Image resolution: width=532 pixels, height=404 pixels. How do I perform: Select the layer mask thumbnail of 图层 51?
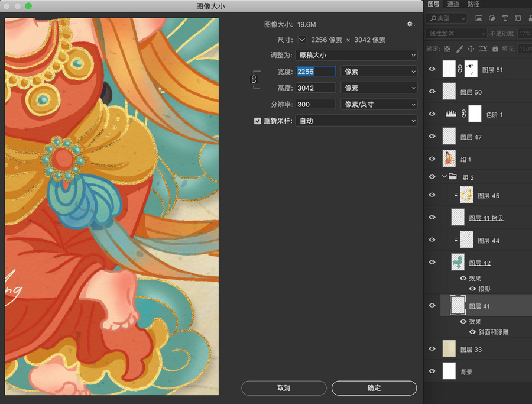coord(471,69)
